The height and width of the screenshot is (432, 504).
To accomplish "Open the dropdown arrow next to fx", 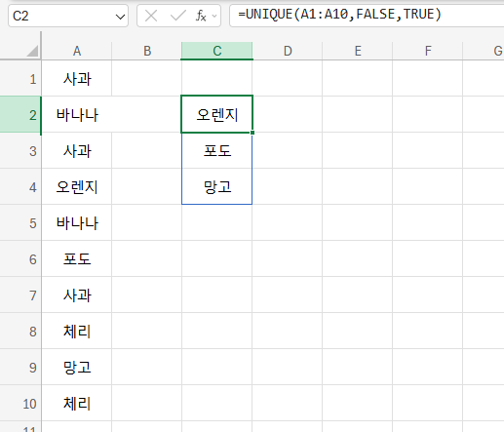I will pos(214,16).
